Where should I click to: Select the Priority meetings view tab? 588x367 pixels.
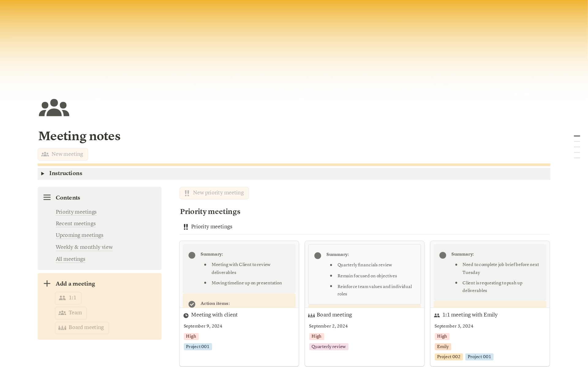[x=211, y=227]
